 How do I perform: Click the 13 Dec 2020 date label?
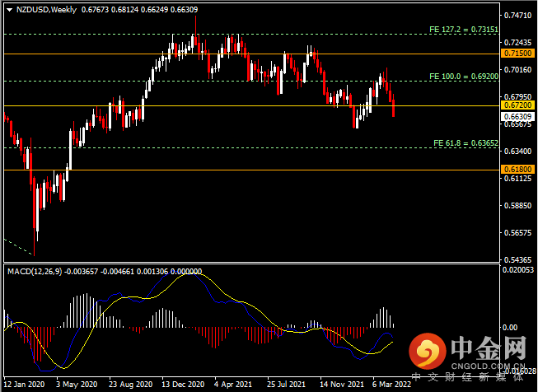(183, 384)
